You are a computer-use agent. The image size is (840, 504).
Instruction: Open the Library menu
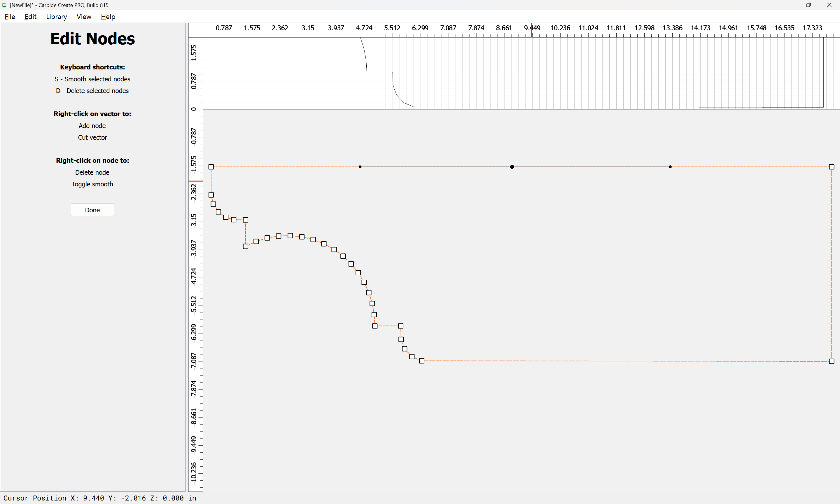point(56,16)
